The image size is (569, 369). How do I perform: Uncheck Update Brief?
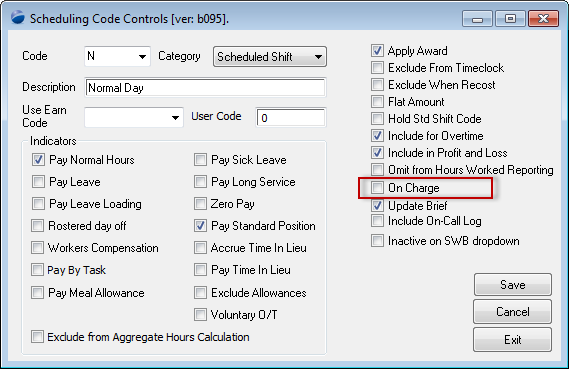point(377,206)
